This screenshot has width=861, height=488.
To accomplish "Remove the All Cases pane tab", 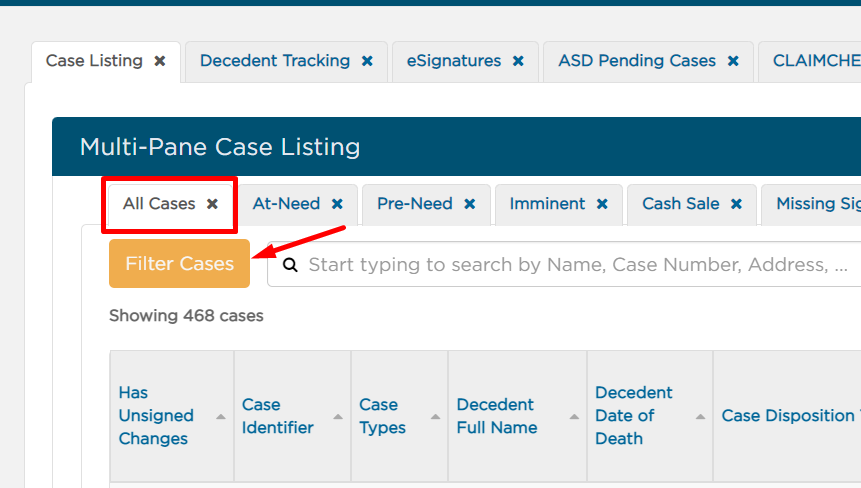I will point(213,204).
